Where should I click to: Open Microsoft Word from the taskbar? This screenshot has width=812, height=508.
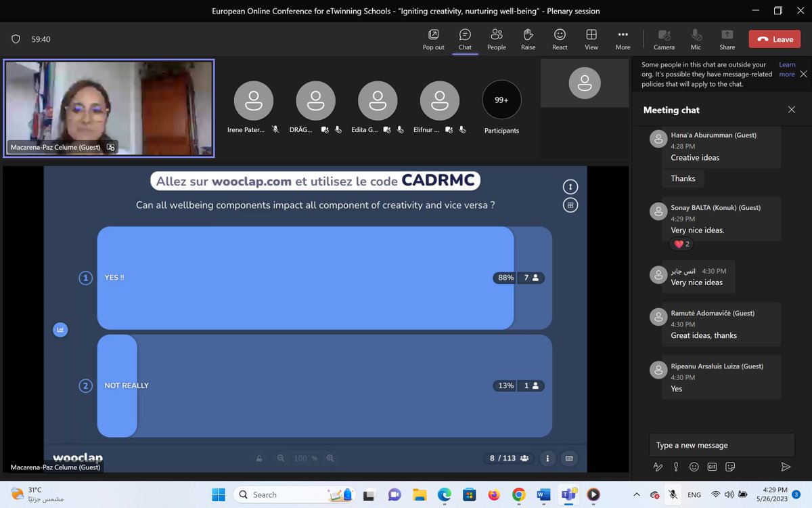(x=543, y=494)
